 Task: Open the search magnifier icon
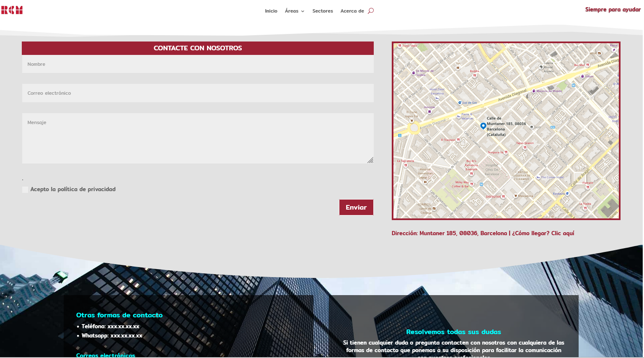click(370, 11)
